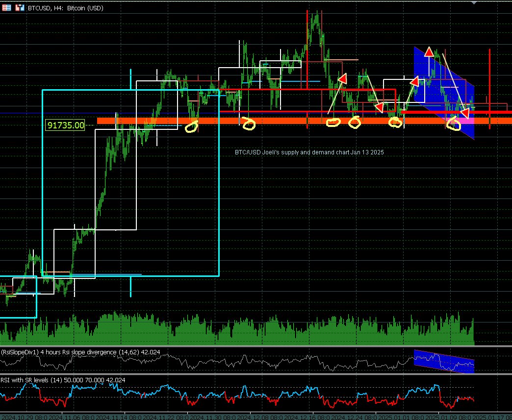Click the 2025.01.01 date on time axis

point(401,417)
